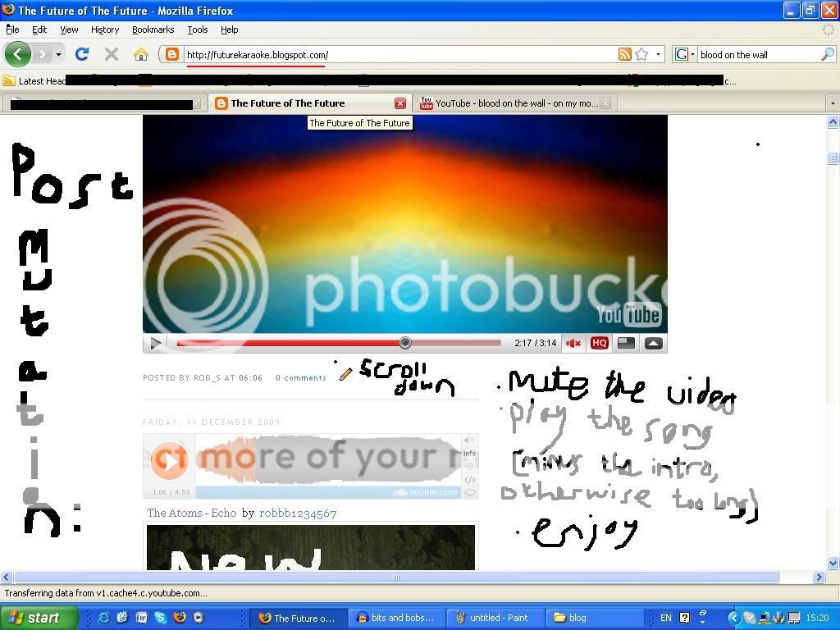Open the Windows Start menu
840x630 pixels.
[38, 618]
